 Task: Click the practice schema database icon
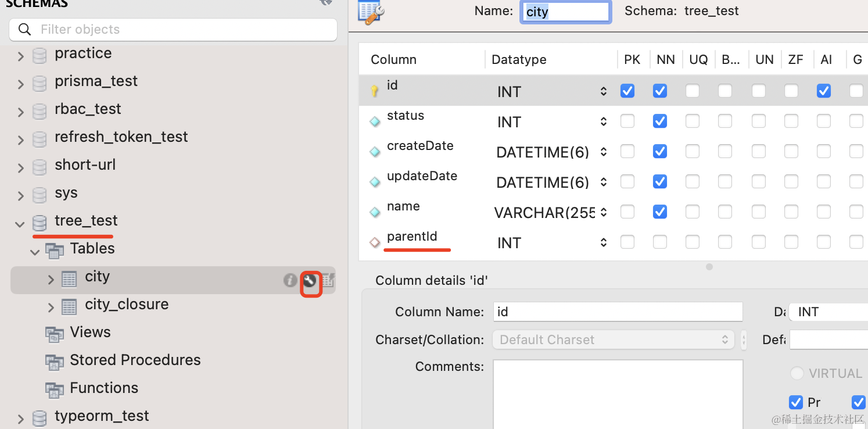tap(40, 56)
